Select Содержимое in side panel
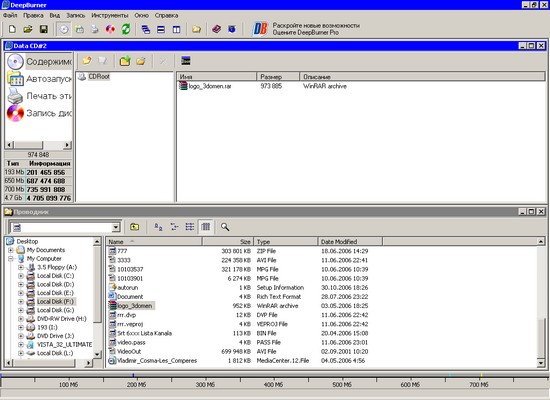Screen dimensions: 550x400 point(39,62)
